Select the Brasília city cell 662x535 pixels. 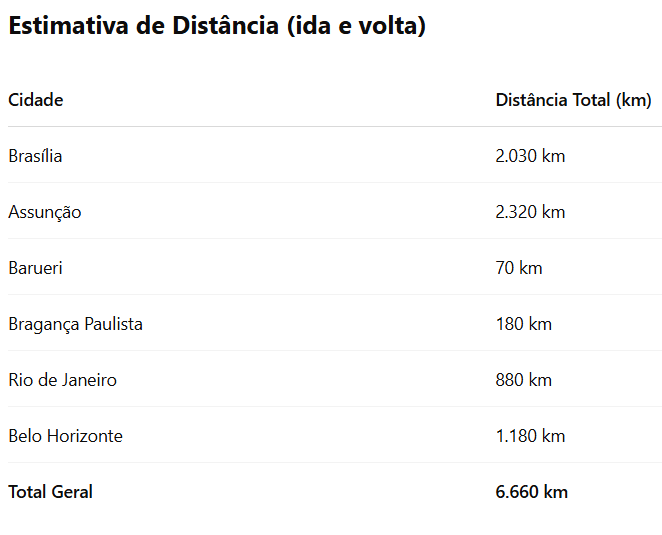coord(36,156)
